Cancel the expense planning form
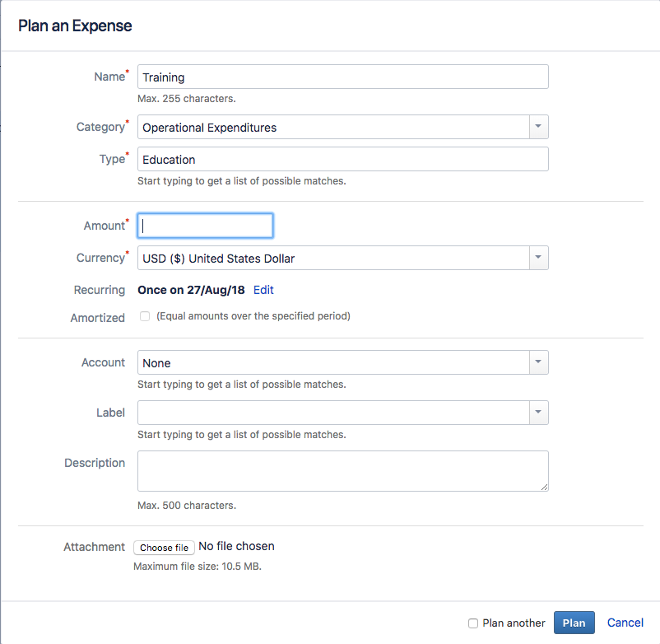This screenshot has width=660, height=644. pos(625,623)
